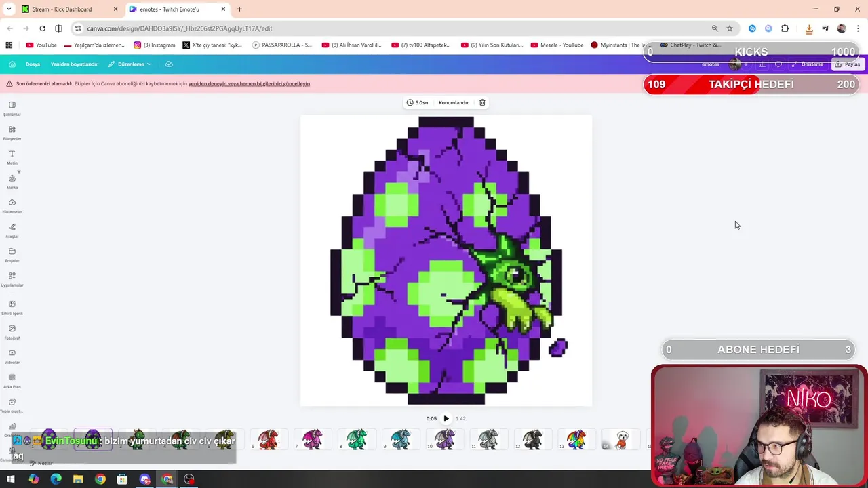Screen dimensions: 868x488
Task: Open the Chrome profile menu
Action: pyautogui.click(x=842, y=28)
